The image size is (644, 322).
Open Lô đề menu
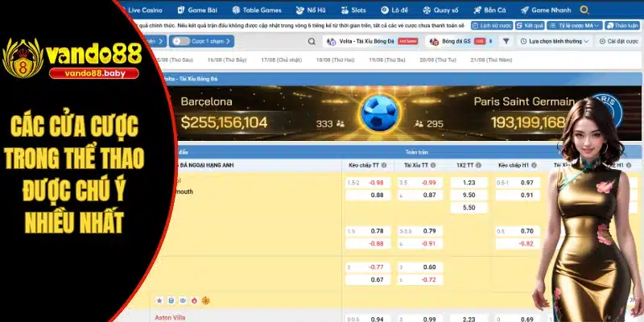coord(394,10)
